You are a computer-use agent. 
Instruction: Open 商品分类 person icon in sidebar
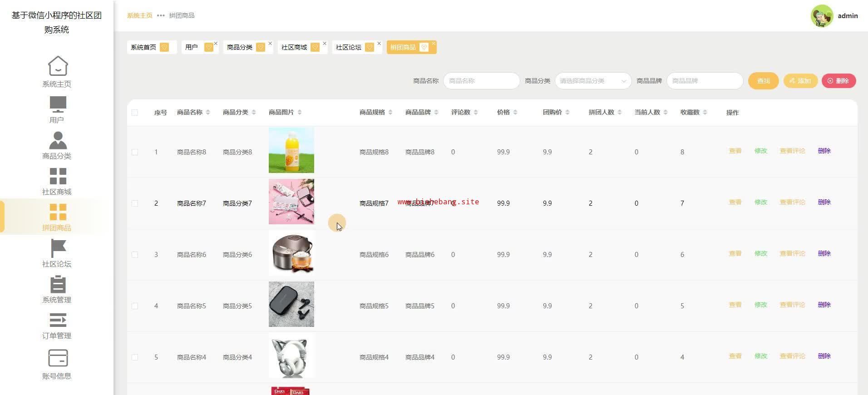[58, 140]
